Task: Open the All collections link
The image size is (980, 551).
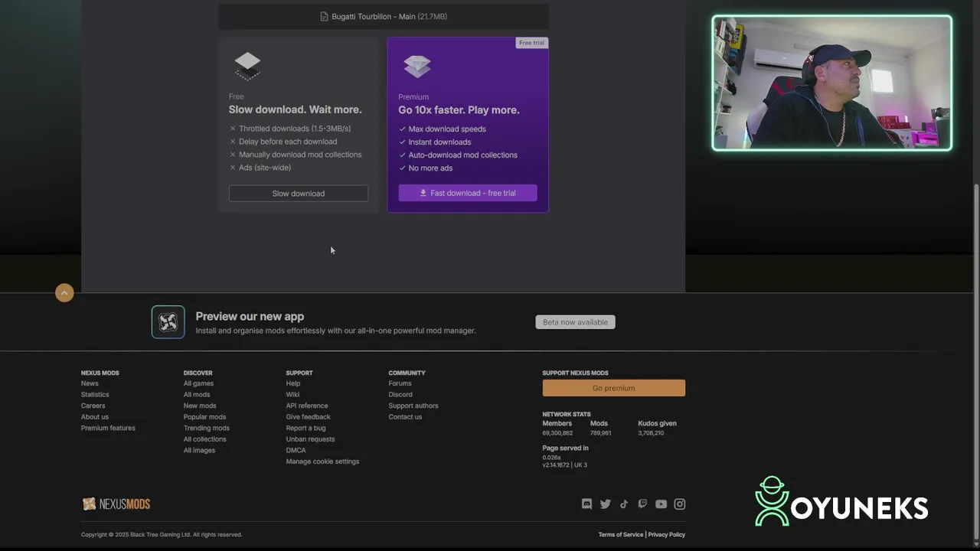Action: click(205, 439)
